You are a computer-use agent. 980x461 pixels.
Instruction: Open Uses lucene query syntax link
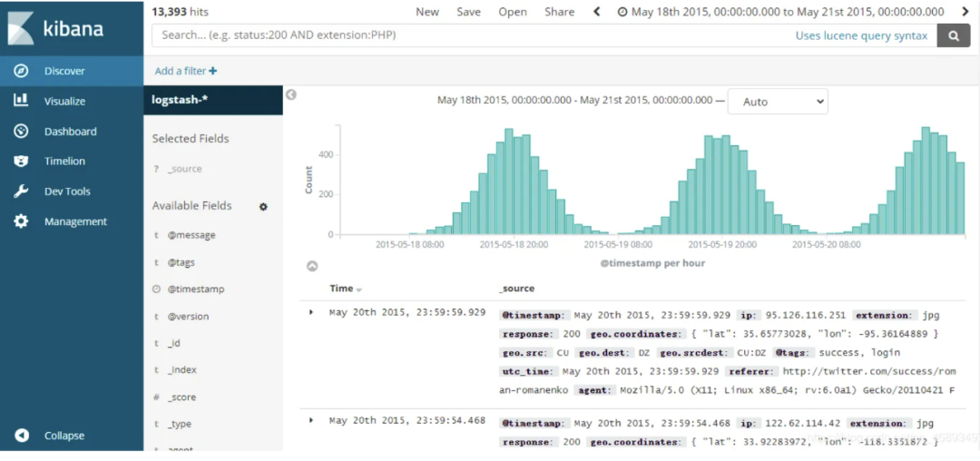pos(861,35)
